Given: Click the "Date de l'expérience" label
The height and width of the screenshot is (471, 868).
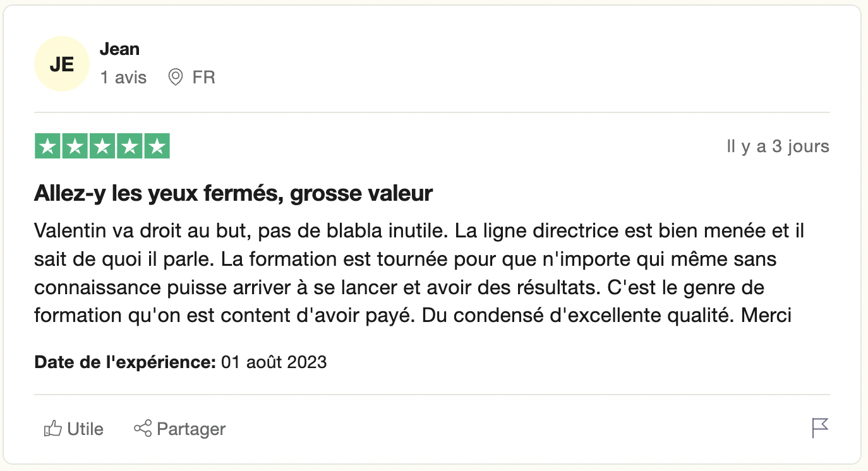Looking at the screenshot, I should (x=125, y=362).
